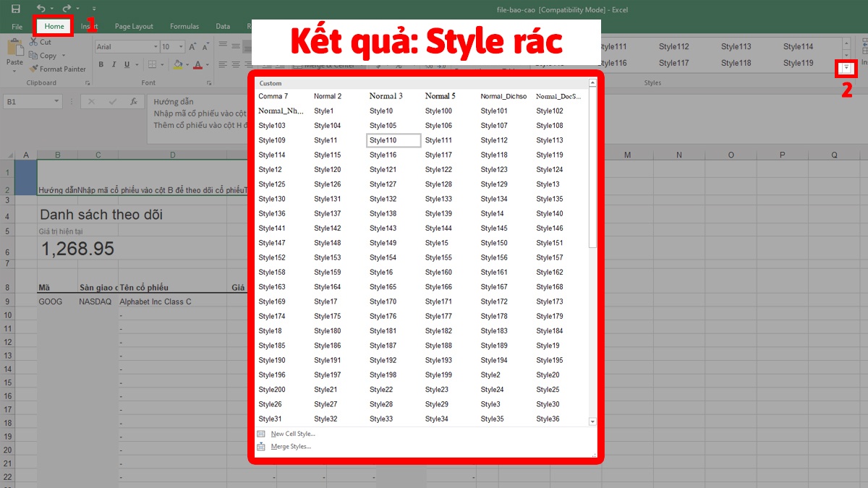Select the Cut tool
868x488 pixels.
pos(41,42)
